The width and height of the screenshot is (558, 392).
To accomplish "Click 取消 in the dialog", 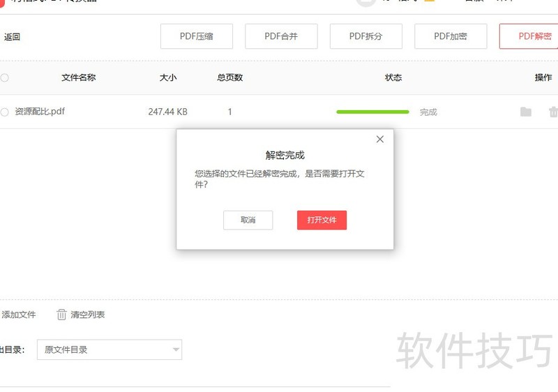I will [x=248, y=220].
